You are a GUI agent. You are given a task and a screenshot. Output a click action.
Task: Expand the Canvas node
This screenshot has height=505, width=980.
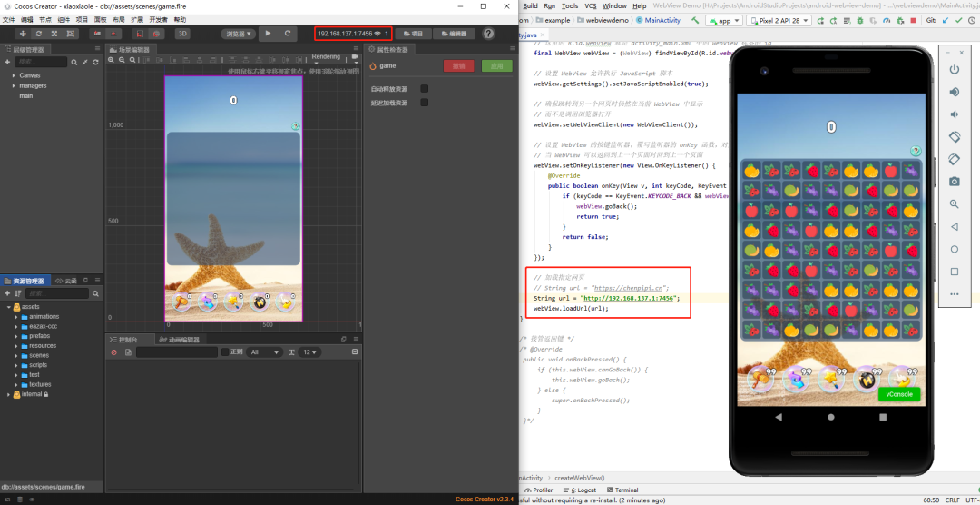point(14,75)
